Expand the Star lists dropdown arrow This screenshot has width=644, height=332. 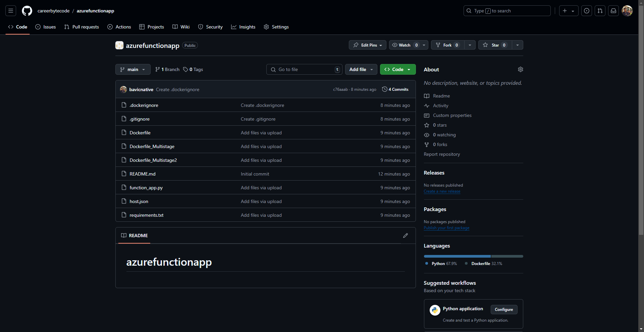[x=518, y=45]
